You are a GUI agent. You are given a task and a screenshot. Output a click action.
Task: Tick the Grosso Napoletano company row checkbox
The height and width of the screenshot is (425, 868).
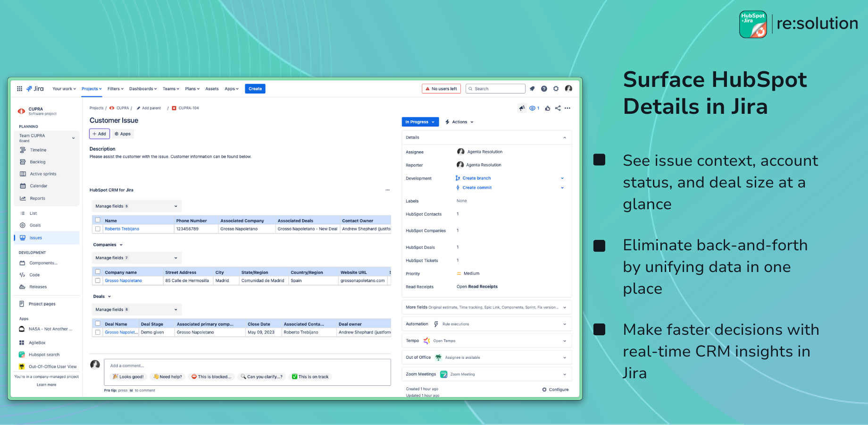[98, 280]
